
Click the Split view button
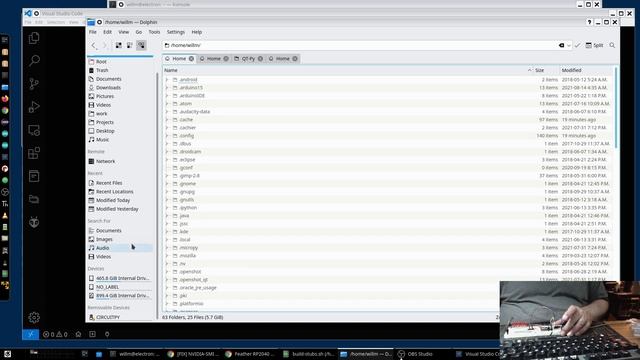pos(594,45)
